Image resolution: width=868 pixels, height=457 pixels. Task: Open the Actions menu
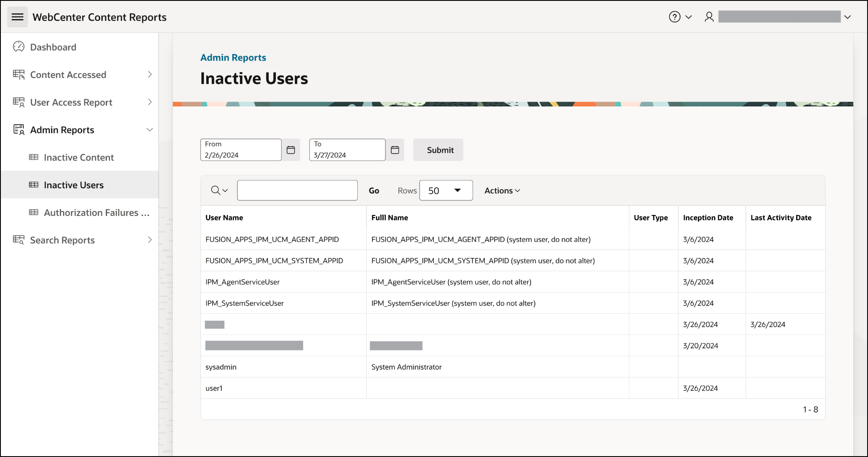pyautogui.click(x=502, y=190)
